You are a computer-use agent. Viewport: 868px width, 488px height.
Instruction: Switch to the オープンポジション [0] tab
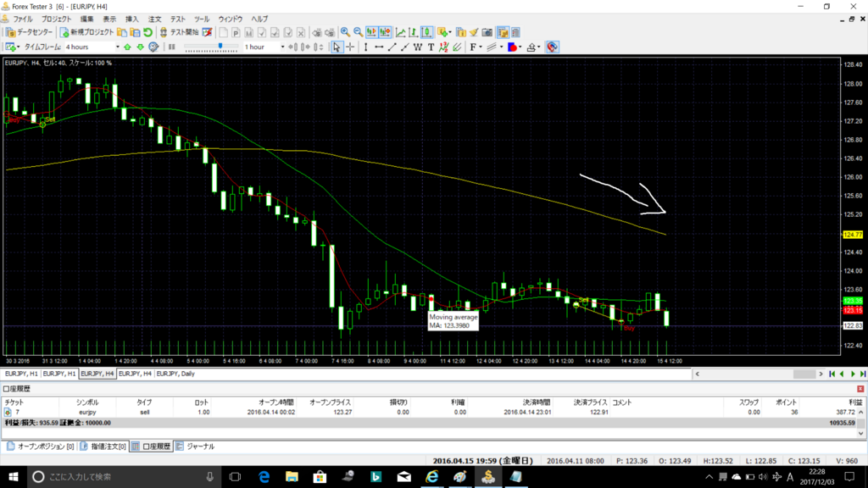(x=41, y=446)
